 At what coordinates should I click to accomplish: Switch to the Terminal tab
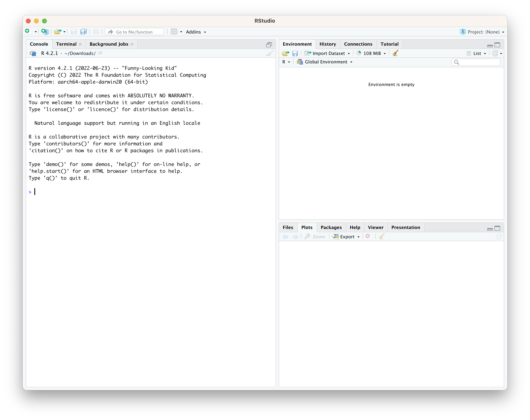[66, 44]
